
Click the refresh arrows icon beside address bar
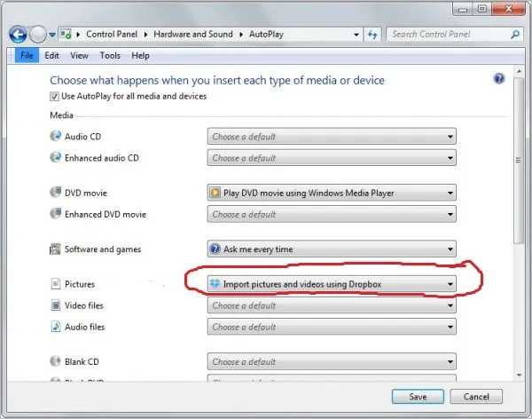coord(372,35)
